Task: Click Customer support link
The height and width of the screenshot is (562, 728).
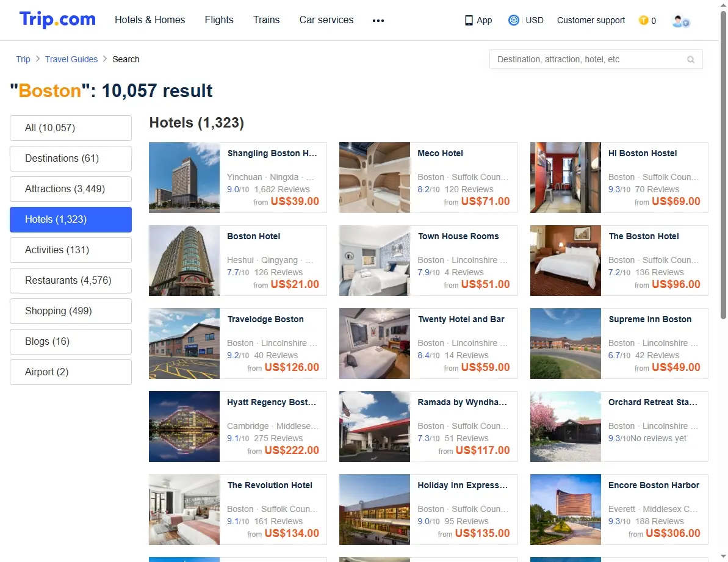Action: coord(591,20)
